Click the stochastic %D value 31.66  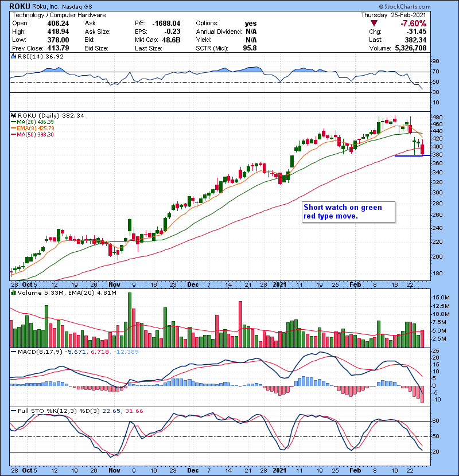134,411
